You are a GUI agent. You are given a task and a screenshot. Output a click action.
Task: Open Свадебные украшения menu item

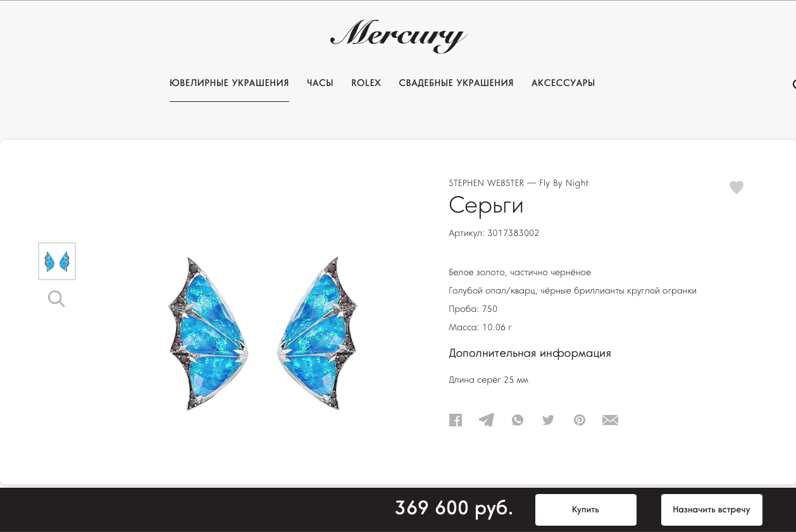(x=456, y=83)
